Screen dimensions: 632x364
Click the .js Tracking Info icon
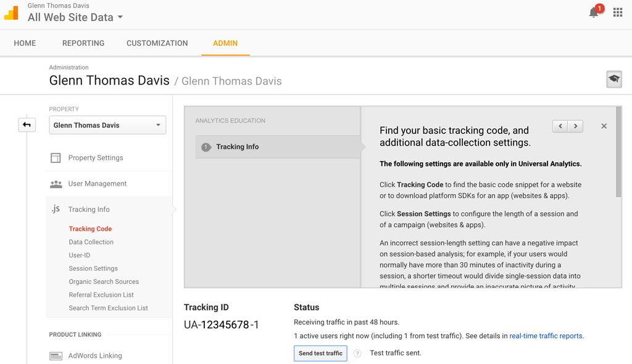[x=56, y=209]
